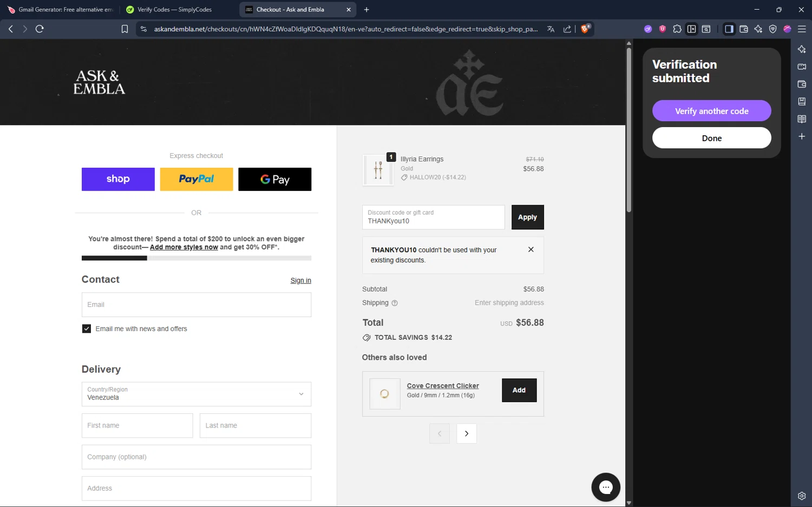Image resolution: width=812 pixels, height=507 pixels.
Task: Add Cove Crescent Clicker to order
Action: click(x=519, y=390)
